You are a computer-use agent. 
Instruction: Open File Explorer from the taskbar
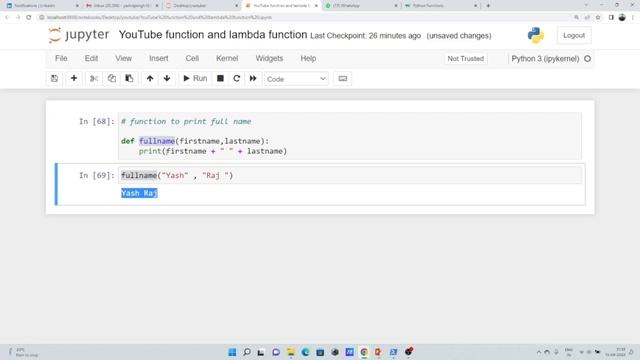point(291,352)
